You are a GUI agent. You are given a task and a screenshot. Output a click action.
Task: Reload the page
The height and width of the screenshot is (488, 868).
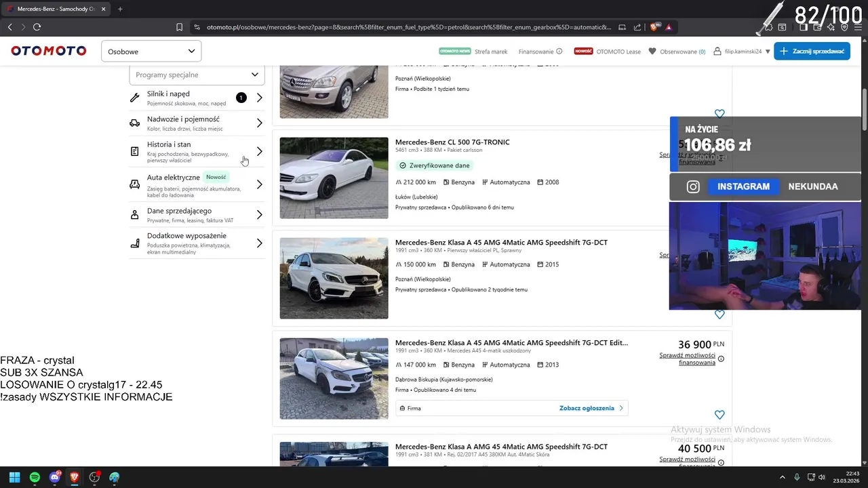point(37,27)
